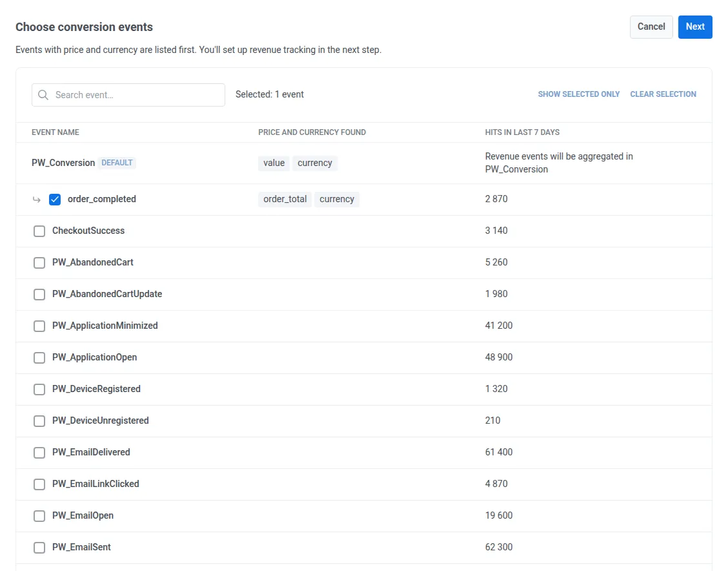Screen dimensions: 728x571
Task: Click the PW_EmailDelivered event name
Action: point(91,452)
